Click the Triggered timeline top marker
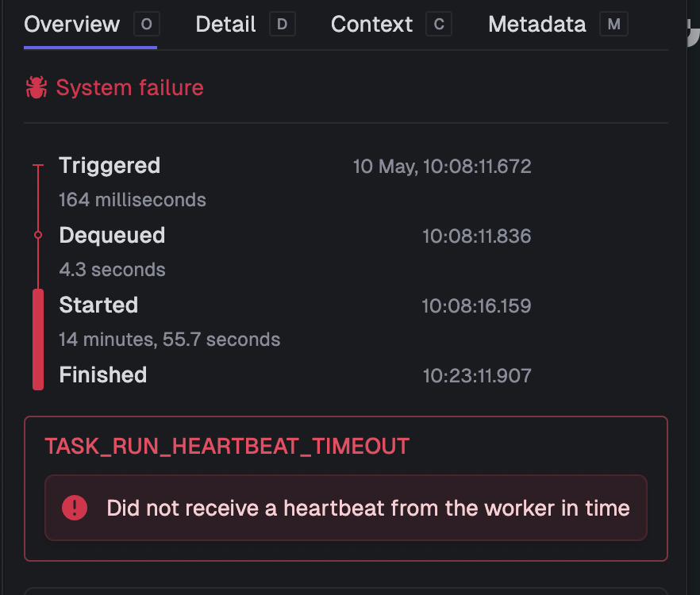This screenshot has width=700, height=595. click(x=38, y=166)
